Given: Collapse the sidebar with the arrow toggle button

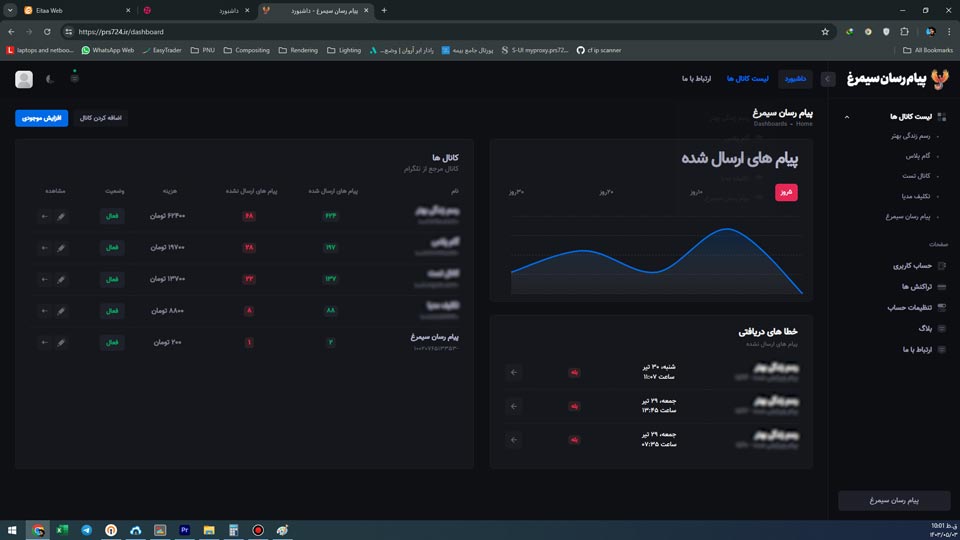Looking at the screenshot, I should 828,79.
